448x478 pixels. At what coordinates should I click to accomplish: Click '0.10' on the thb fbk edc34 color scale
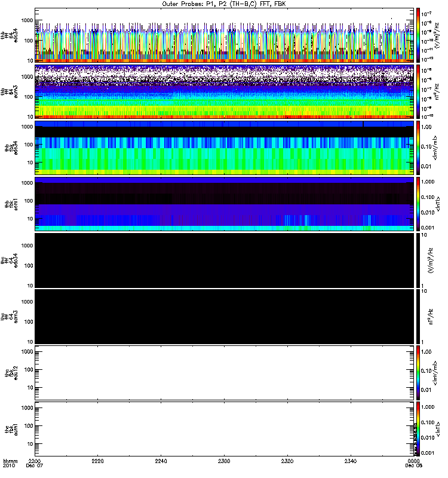pyautogui.click(x=426, y=146)
